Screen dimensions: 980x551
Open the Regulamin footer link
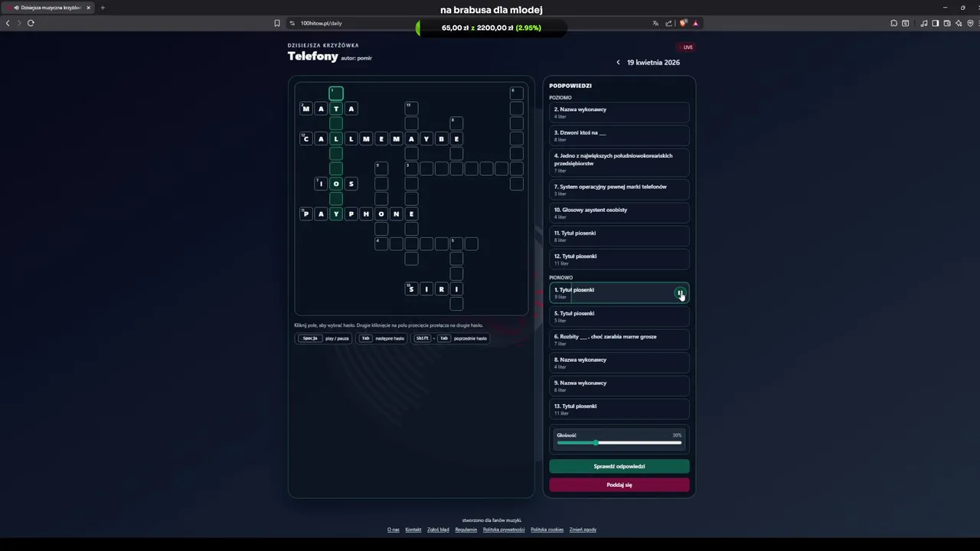coord(465,530)
